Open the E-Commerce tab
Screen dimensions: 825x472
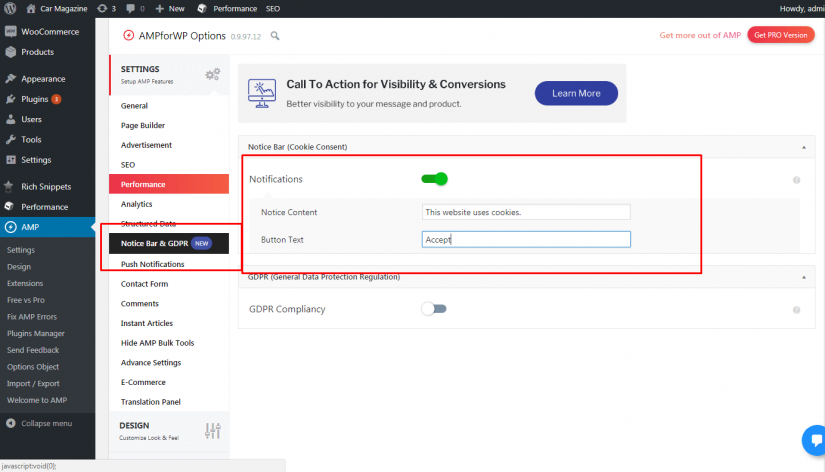pos(143,382)
